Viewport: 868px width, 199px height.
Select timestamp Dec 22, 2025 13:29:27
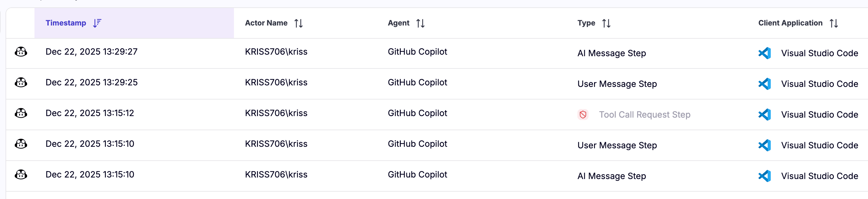(x=91, y=52)
